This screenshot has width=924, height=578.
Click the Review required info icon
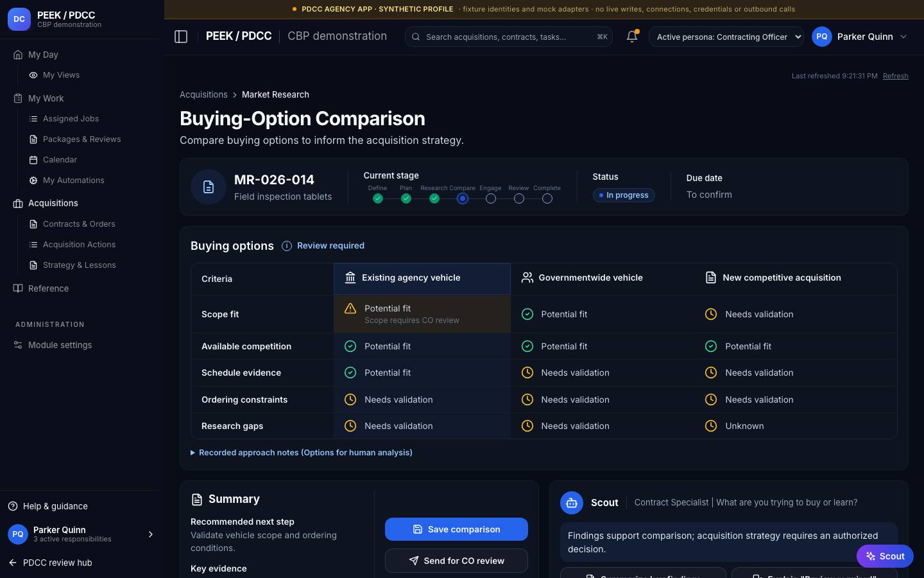tap(287, 246)
